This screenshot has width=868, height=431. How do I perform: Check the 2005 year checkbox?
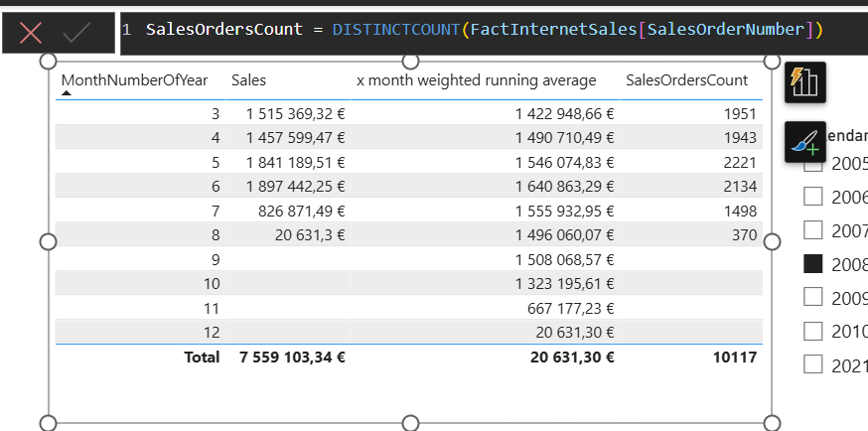click(x=812, y=164)
